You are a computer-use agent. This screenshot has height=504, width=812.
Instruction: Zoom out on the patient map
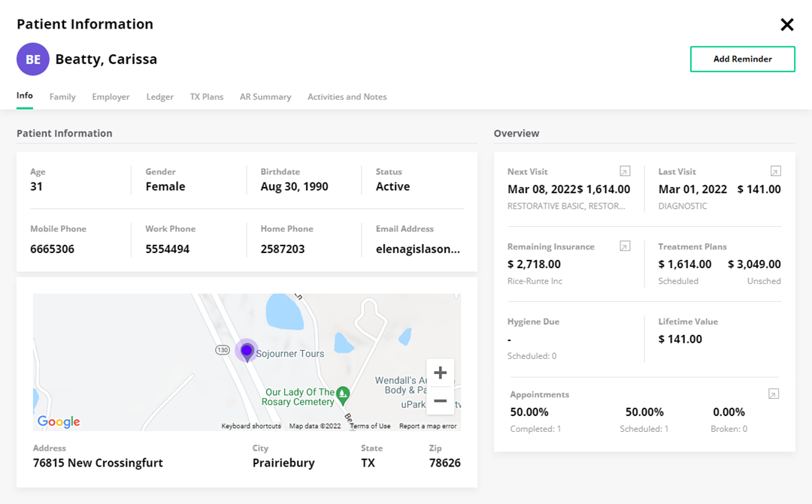click(440, 401)
